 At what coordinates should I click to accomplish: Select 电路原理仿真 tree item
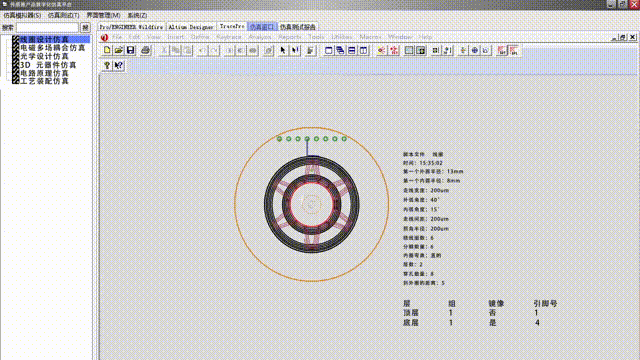(44, 73)
